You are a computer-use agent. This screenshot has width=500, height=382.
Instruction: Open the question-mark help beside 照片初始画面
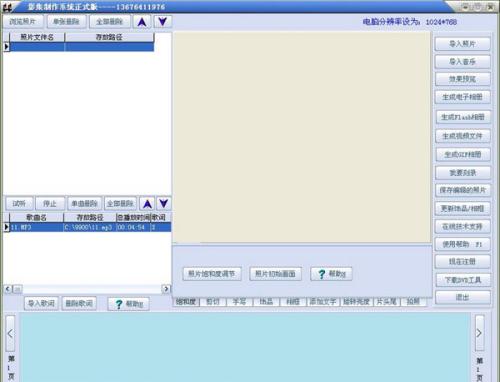click(x=331, y=274)
